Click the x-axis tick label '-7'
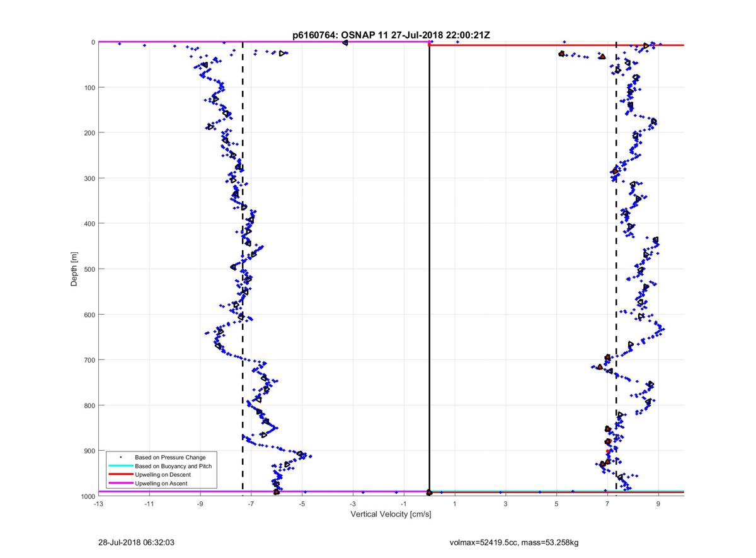 [x=251, y=504]
